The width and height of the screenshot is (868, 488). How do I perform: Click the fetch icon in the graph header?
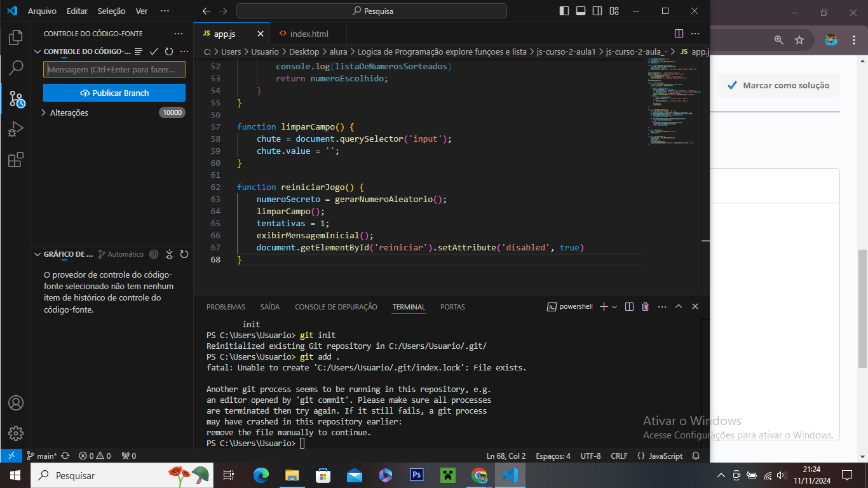tap(169, 254)
